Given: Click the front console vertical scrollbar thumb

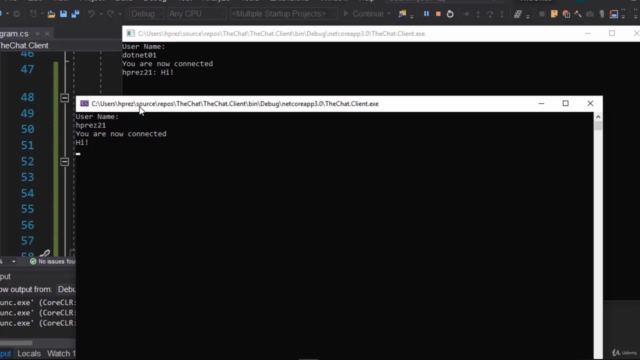Looking at the screenshot, I should coord(598,126).
